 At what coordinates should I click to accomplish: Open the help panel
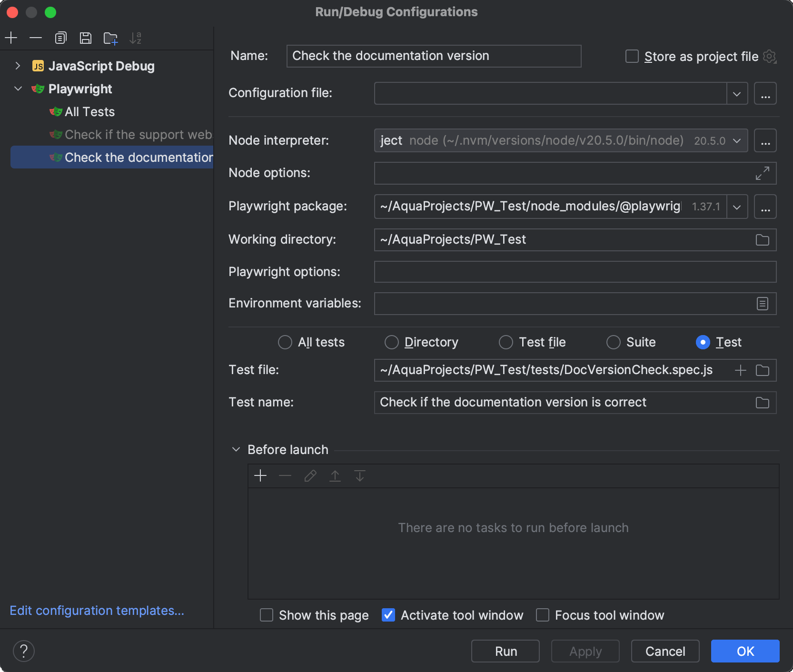pos(23,651)
